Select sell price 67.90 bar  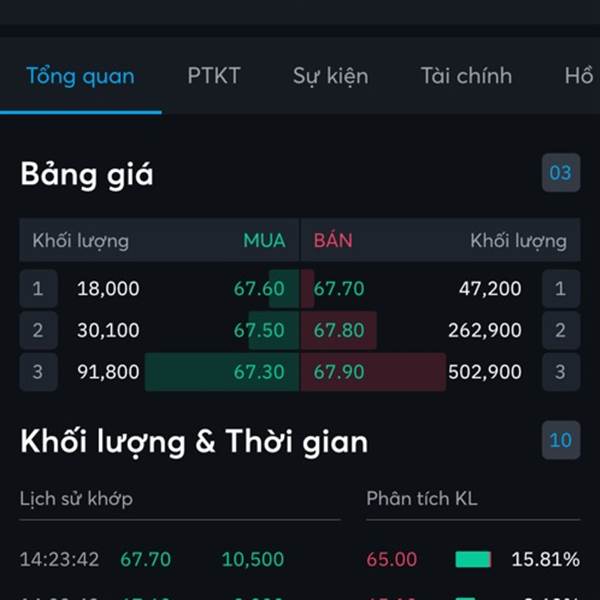pyautogui.click(x=373, y=372)
